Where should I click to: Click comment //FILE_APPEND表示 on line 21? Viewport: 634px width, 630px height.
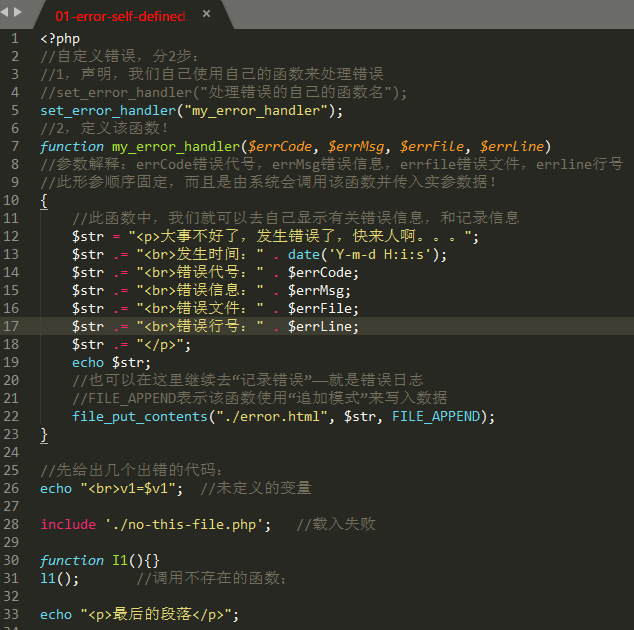coord(260,399)
